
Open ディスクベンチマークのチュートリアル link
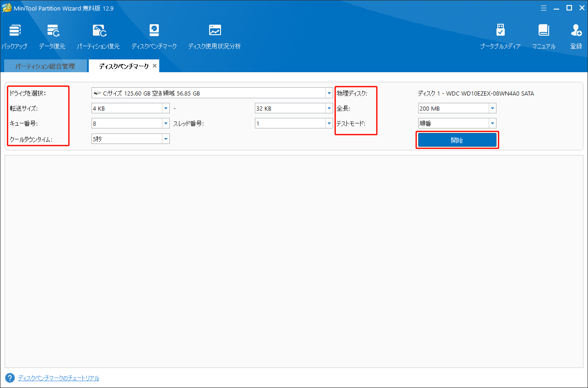[x=59, y=378]
